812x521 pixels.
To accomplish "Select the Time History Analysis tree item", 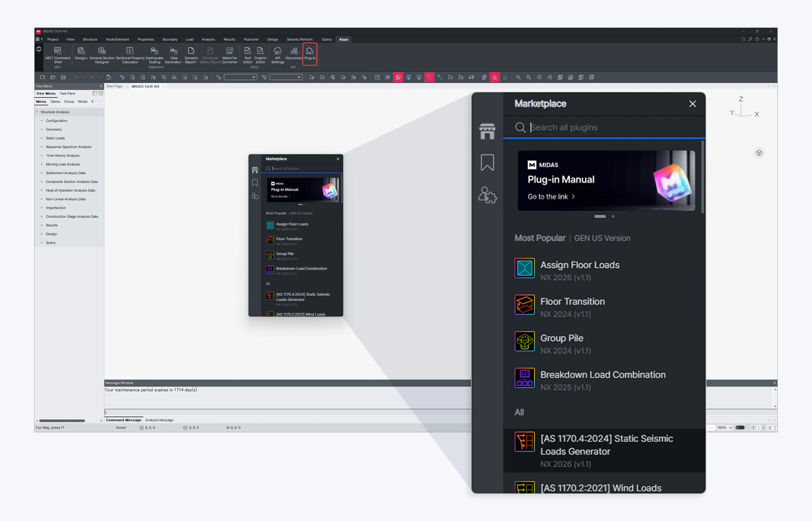I will coord(63,156).
